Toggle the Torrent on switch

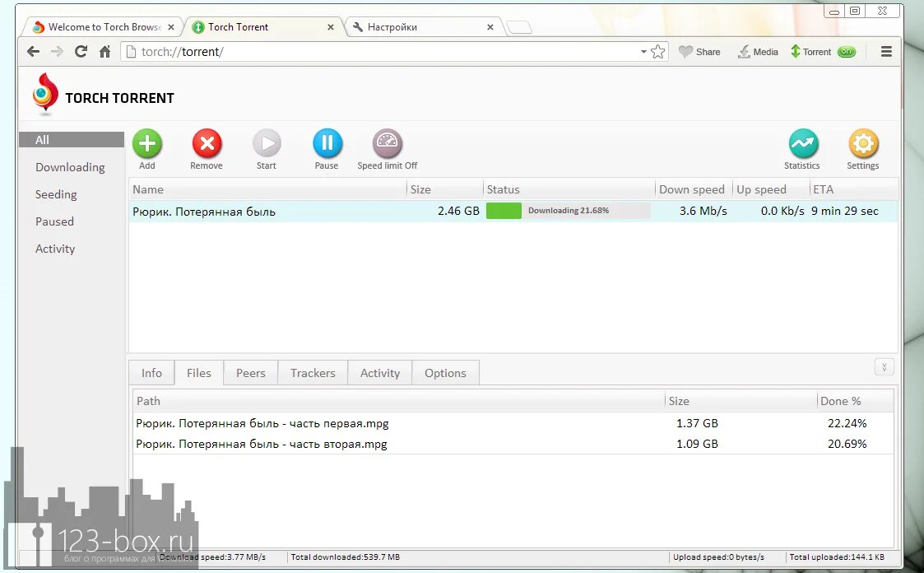[846, 52]
